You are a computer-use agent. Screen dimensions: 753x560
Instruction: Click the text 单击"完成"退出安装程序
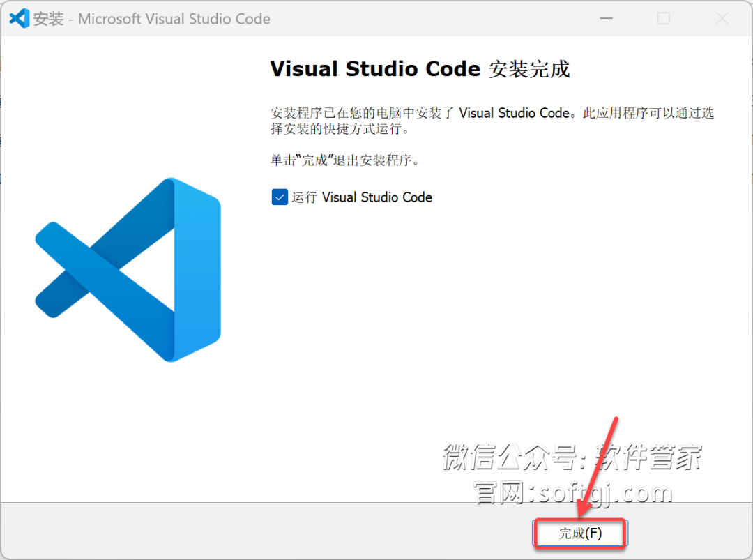click(x=345, y=160)
